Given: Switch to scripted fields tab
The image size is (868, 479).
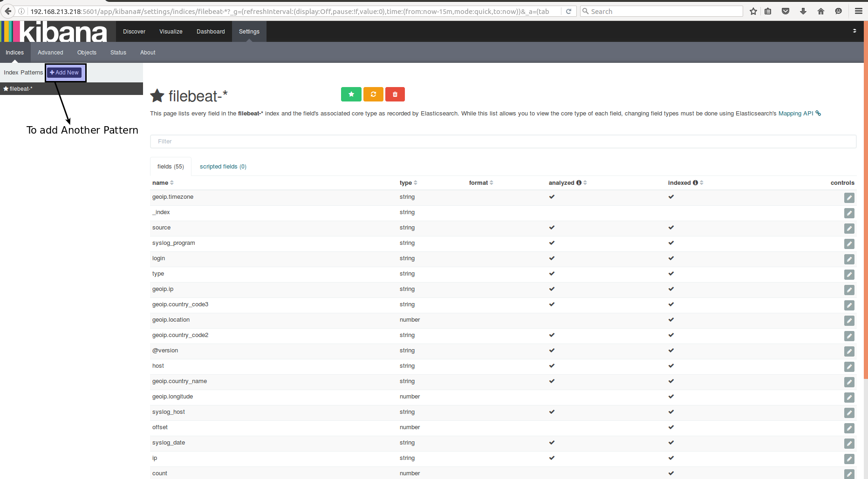Looking at the screenshot, I should pyautogui.click(x=223, y=167).
